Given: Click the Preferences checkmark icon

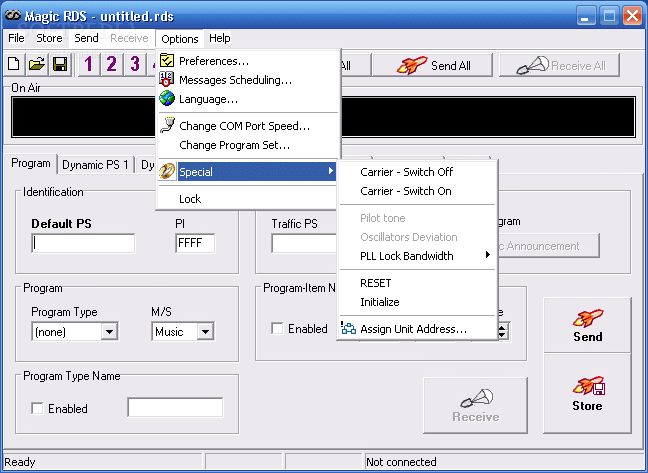Looking at the screenshot, I should coord(167,60).
